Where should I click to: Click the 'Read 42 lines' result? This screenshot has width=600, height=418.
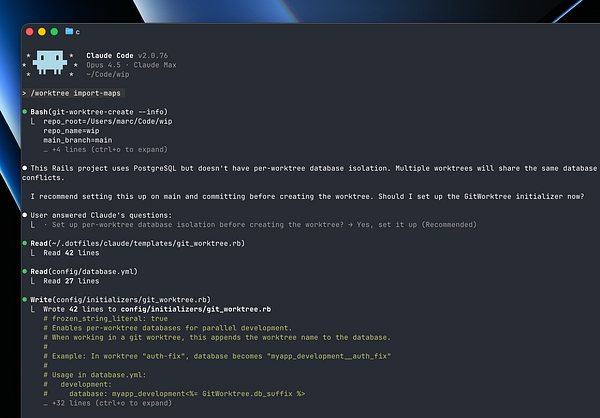coord(71,253)
